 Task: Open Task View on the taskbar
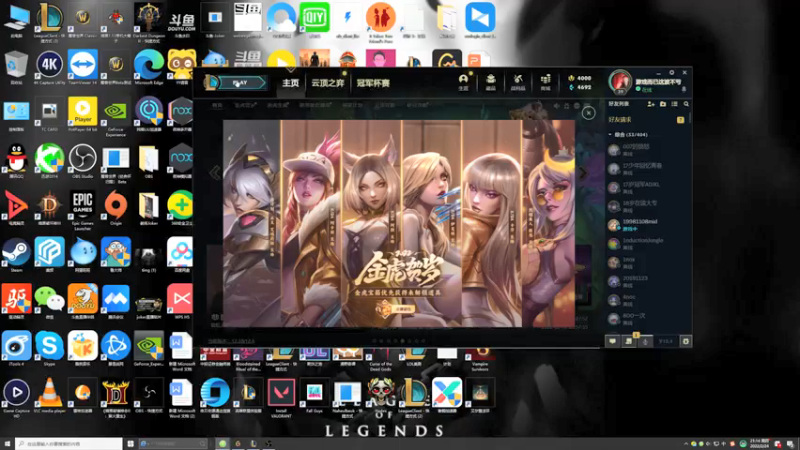click(131, 444)
